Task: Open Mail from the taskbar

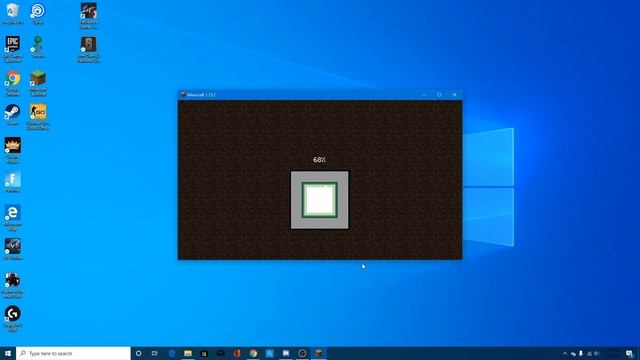Action: click(220, 353)
